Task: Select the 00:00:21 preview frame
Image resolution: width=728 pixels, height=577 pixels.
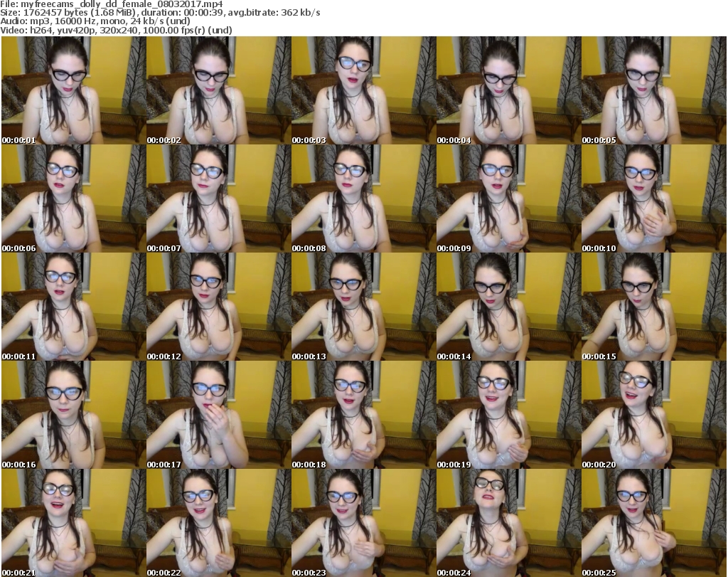Action: click(x=73, y=523)
